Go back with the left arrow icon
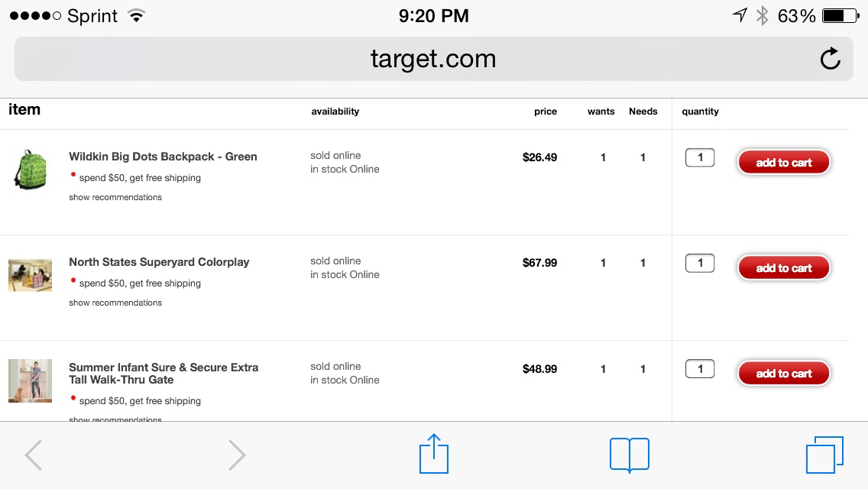Viewport: 868px width, 489px height. tap(34, 455)
